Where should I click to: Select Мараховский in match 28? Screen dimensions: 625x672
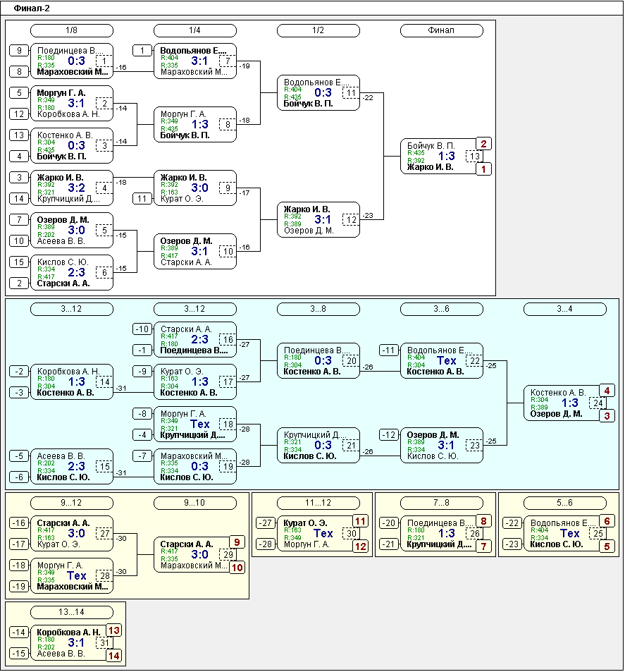73,587
